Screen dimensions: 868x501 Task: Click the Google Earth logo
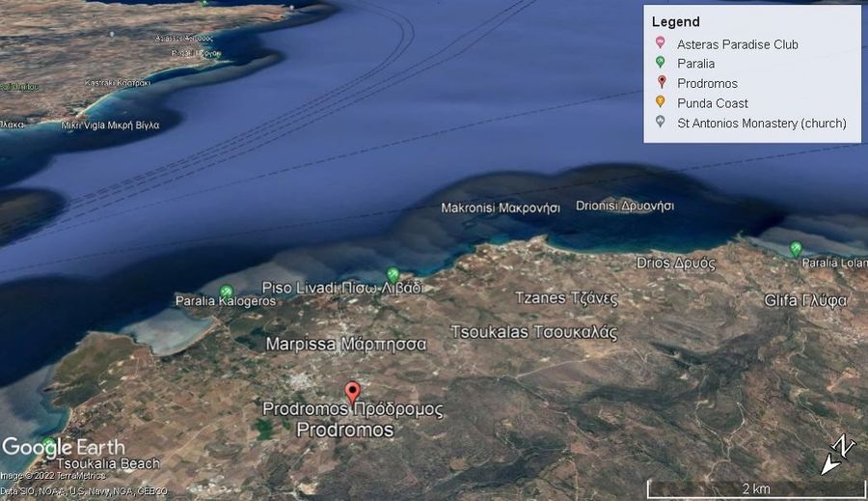64,447
